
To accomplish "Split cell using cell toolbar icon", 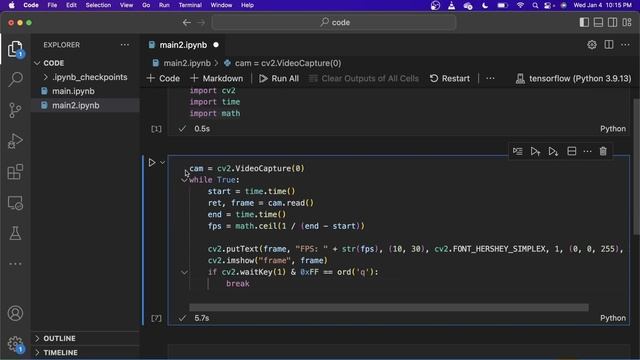I will (x=572, y=151).
